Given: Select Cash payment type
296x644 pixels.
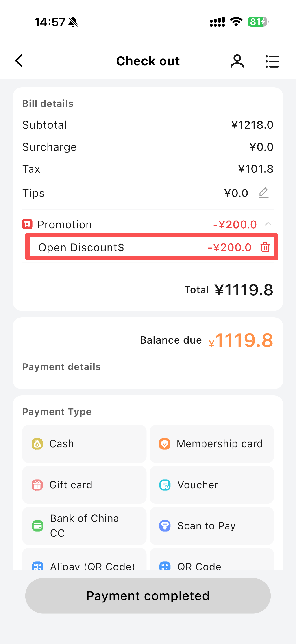Looking at the screenshot, I should tap(84, 444).
